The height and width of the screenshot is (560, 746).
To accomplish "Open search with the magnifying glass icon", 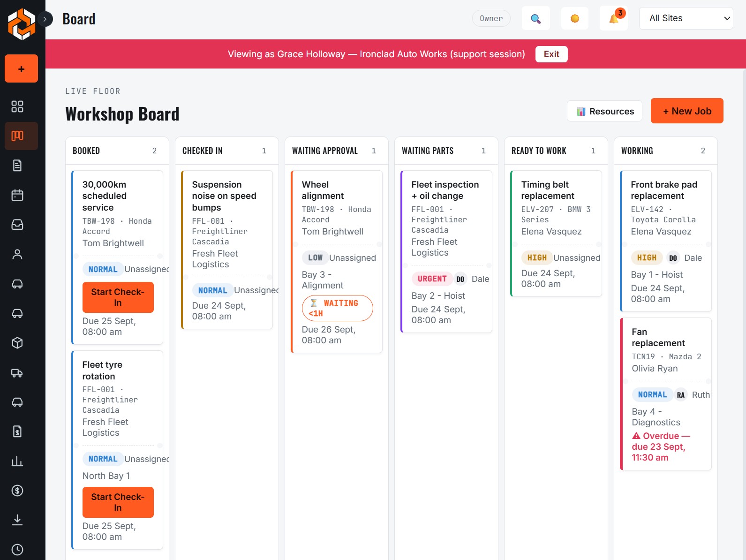I will click(536, 19).
